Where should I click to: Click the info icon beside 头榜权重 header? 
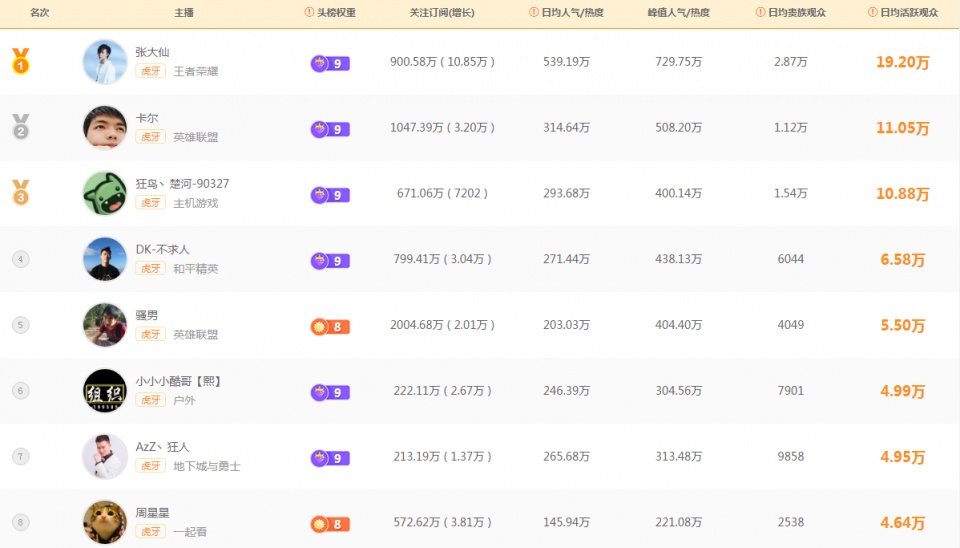click(309, 12)
